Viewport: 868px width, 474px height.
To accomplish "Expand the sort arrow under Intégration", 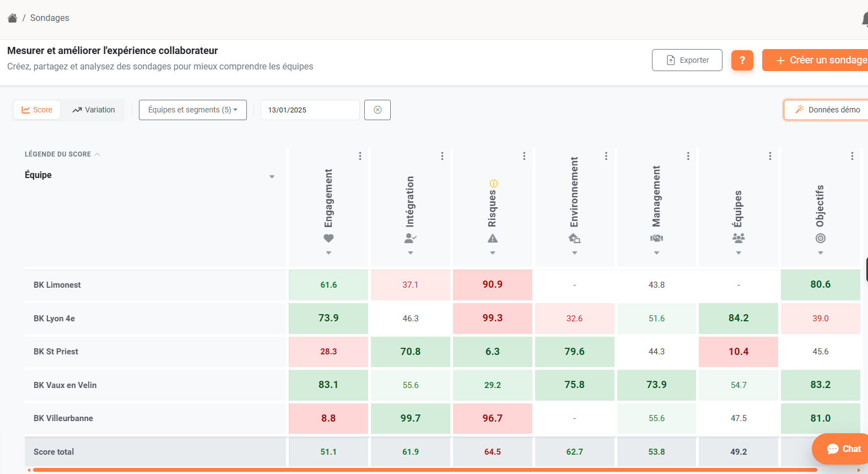I will [411, 253].
